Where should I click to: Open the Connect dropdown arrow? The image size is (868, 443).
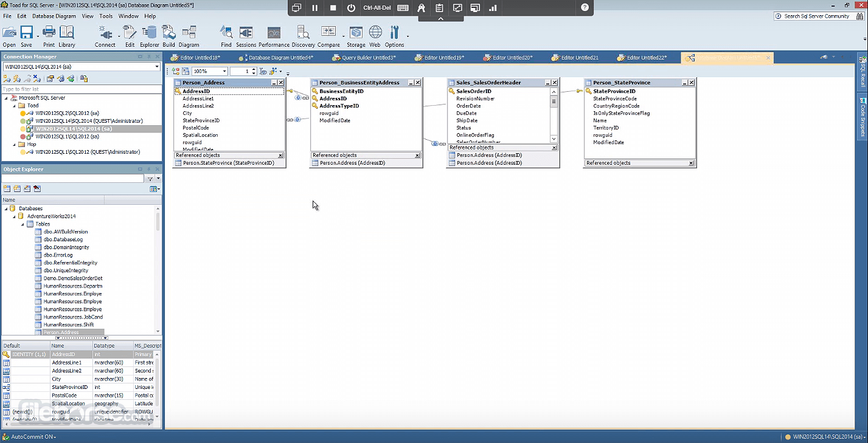(x=119, y=36)
